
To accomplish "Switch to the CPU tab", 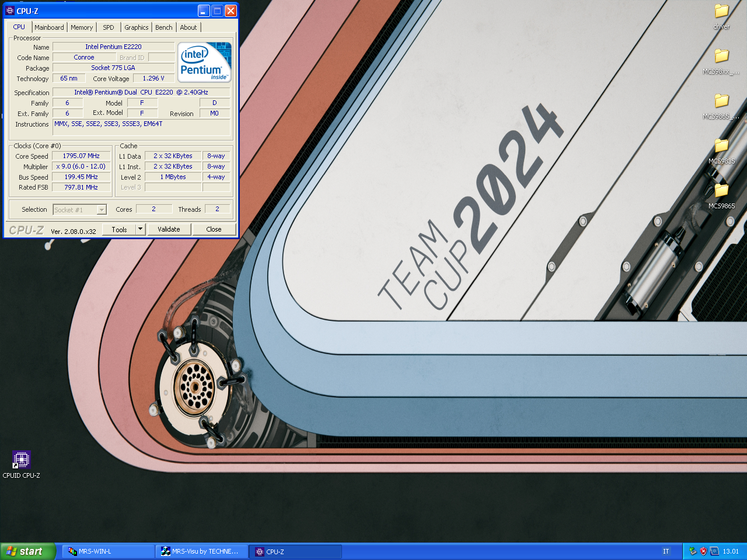I will tap(19, 27).
